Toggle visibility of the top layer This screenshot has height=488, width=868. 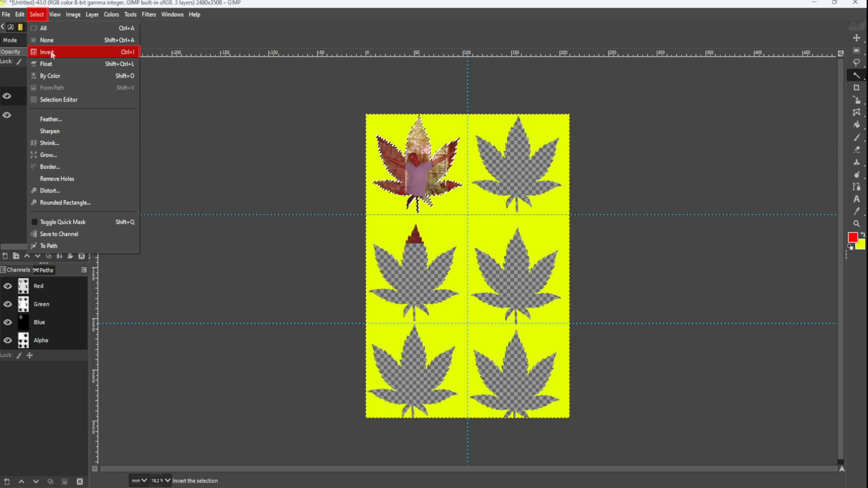[x=7, y=96]
